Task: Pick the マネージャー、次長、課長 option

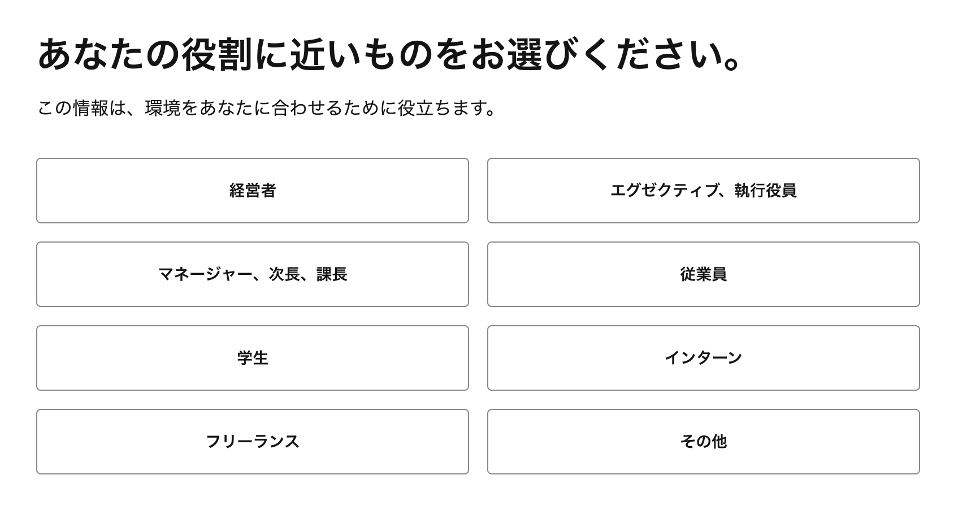Action: pyautogui.click(x=253, y=274)
